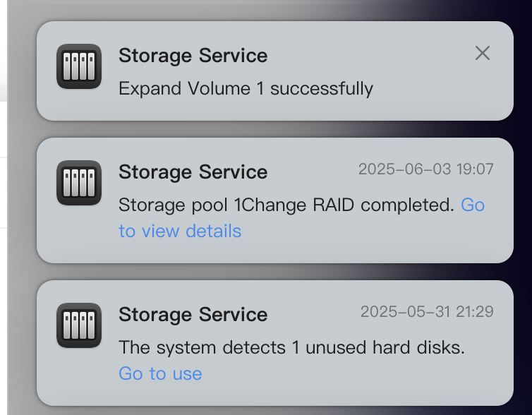This screenshot has width=532, height=415.
Task: Click Storage Service title of Expand Volume notification
Action: pyautogui.click(x=193, y=55)
